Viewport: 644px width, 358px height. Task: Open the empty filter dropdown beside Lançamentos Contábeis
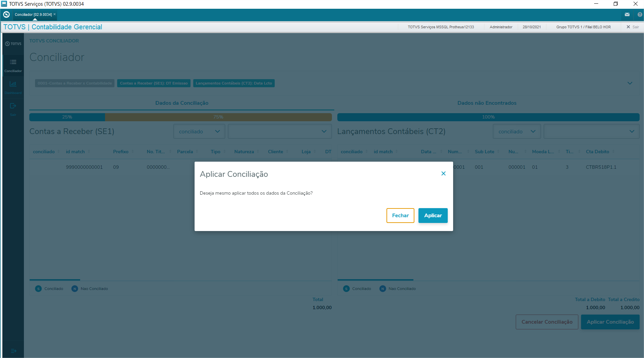point(591,131)
